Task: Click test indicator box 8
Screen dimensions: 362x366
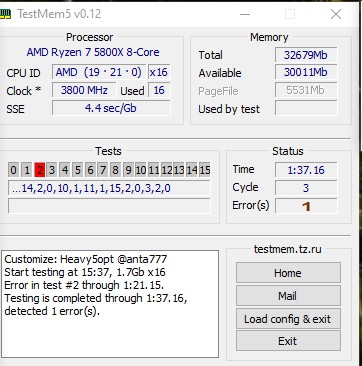Action: click(x=115, y=170)
